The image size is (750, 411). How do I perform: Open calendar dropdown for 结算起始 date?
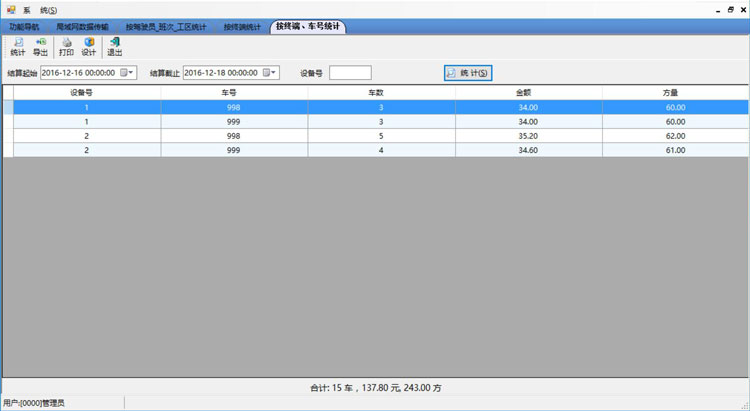click(128, 73)
